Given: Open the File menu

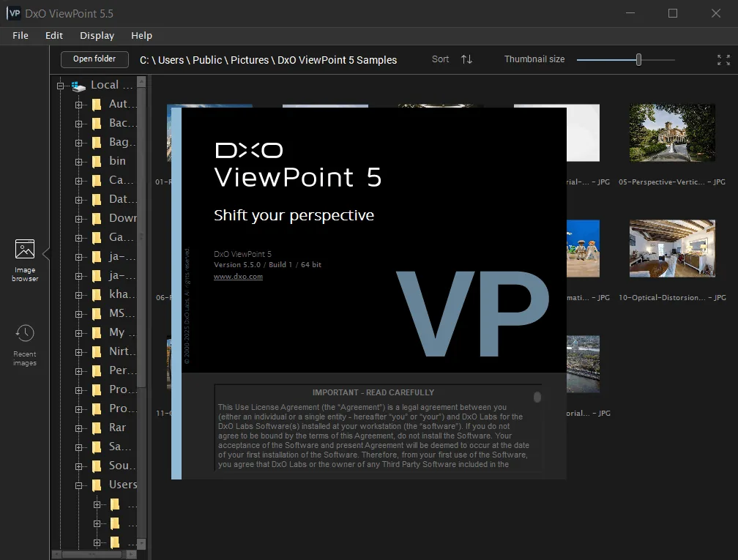Looking at the screenshot, I should coord(20,36).
